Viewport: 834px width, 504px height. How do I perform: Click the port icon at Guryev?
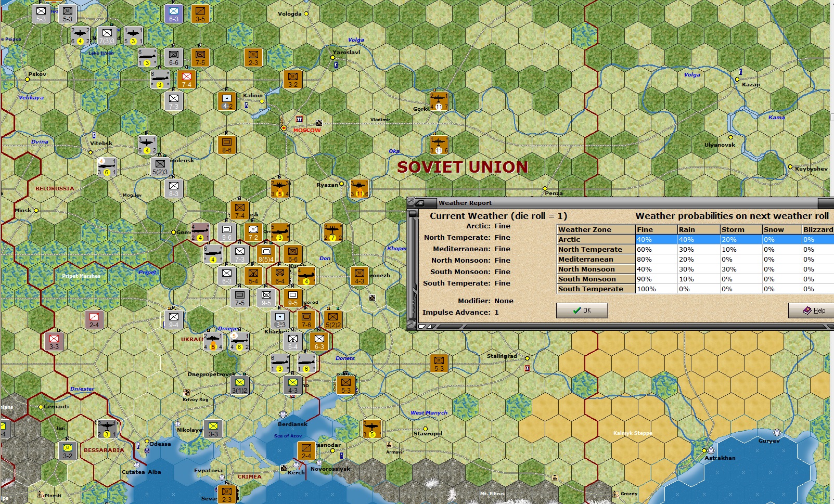coord(777,432)
